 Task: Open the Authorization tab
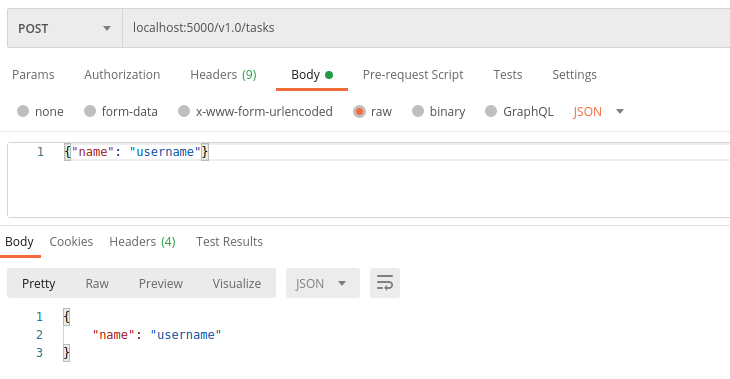(122, 74)
